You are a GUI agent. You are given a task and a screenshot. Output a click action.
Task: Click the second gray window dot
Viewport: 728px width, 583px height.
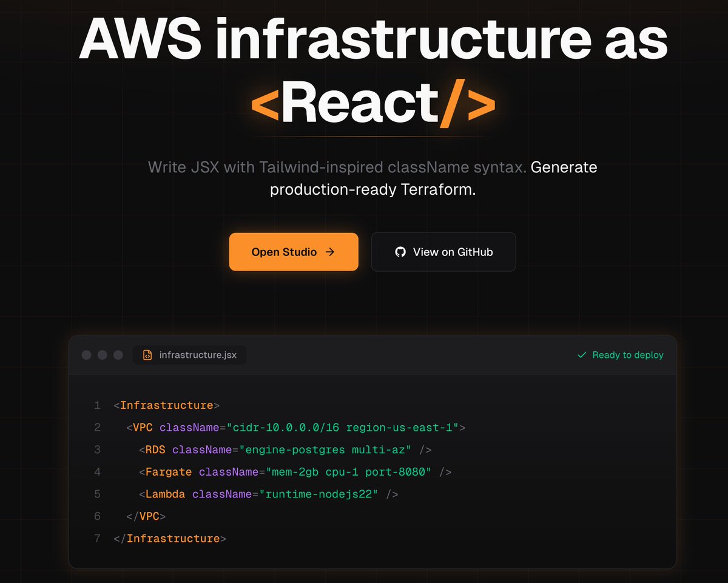pos(103,355)
